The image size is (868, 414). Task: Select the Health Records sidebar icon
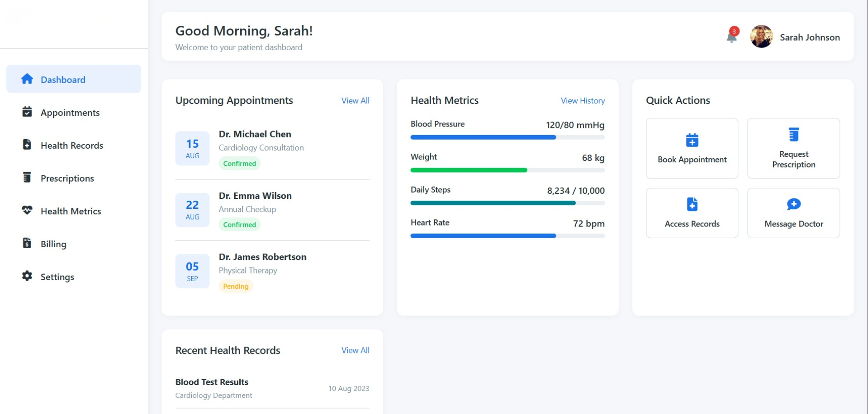pos(27,145)
